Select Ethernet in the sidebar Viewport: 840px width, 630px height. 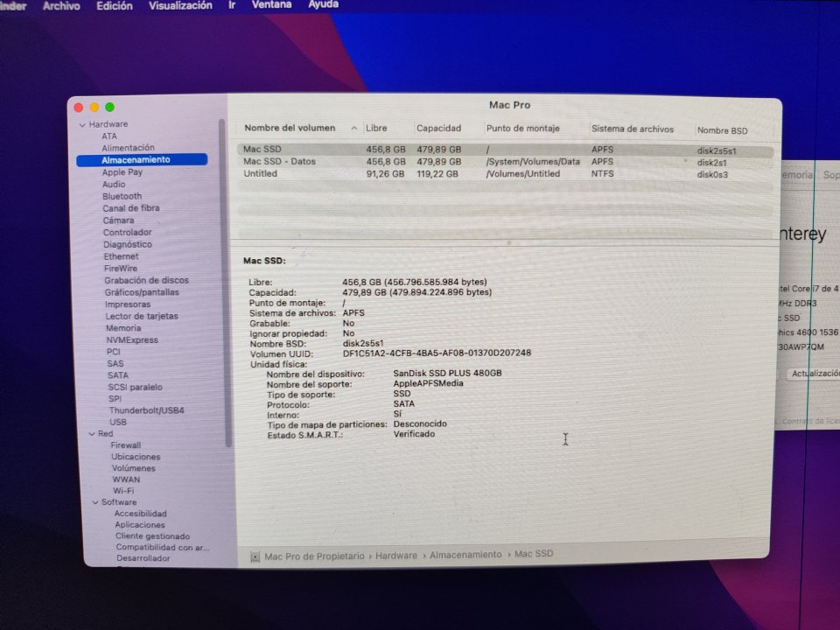click(x=121, y=256)
